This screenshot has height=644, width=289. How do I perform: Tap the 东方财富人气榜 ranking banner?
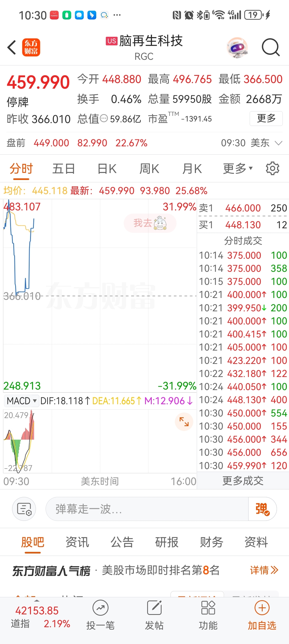pyautogui.click(x=144, y=570)
